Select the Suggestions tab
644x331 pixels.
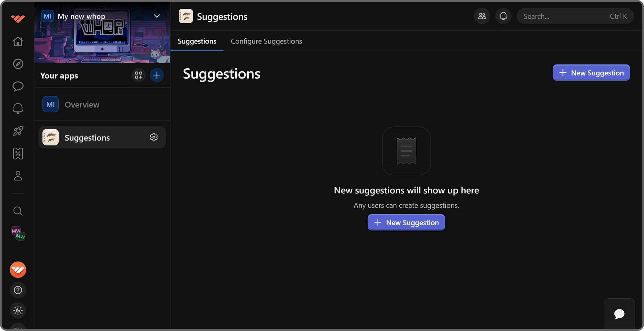point(197,41)
